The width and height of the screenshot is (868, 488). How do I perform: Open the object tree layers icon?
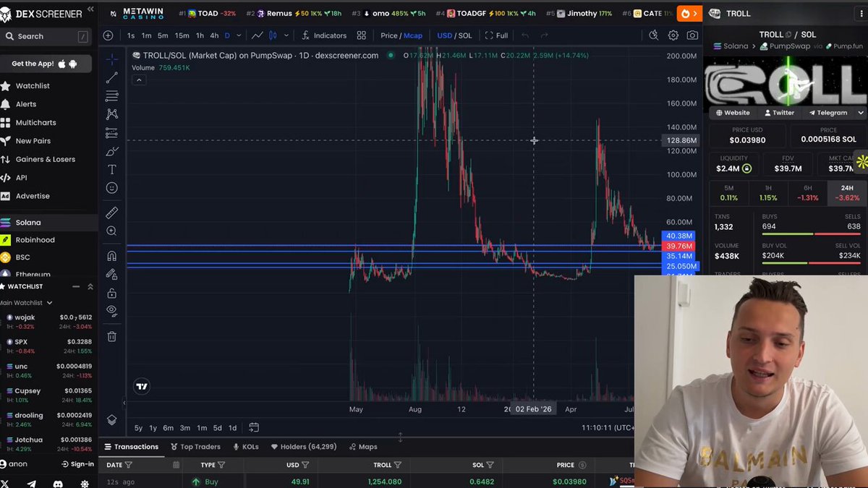tap(111, 420)
